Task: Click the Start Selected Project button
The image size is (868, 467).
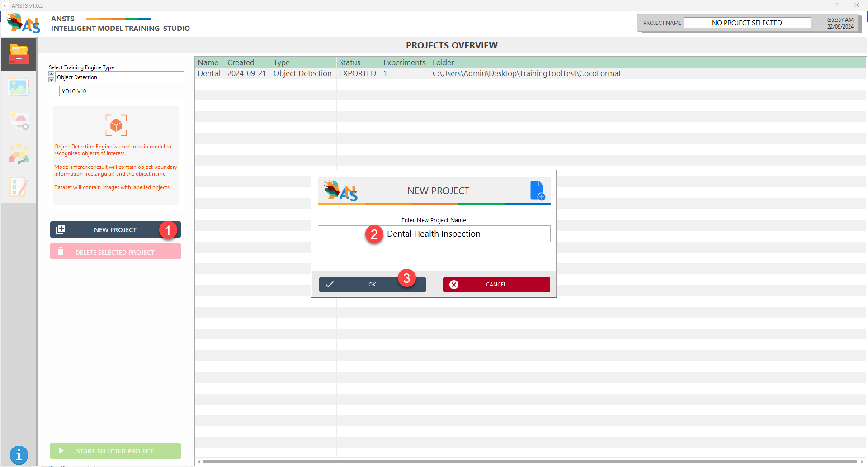Action: click(115, 451)
